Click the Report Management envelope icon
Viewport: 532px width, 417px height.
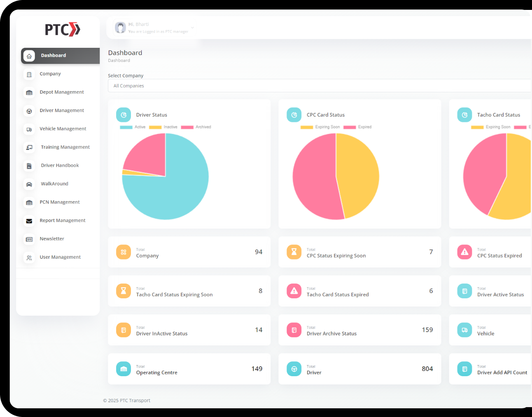pyautogui.click(x=29, y=221)
